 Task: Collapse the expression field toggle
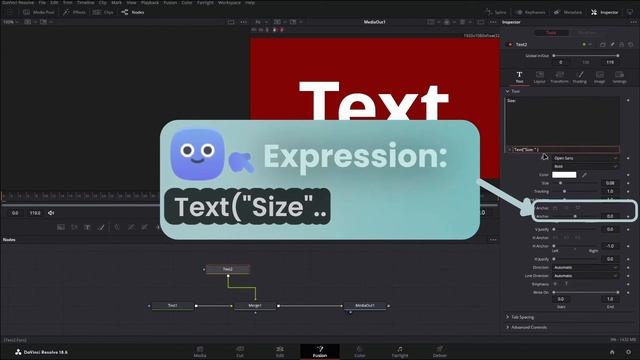[509, 150]
